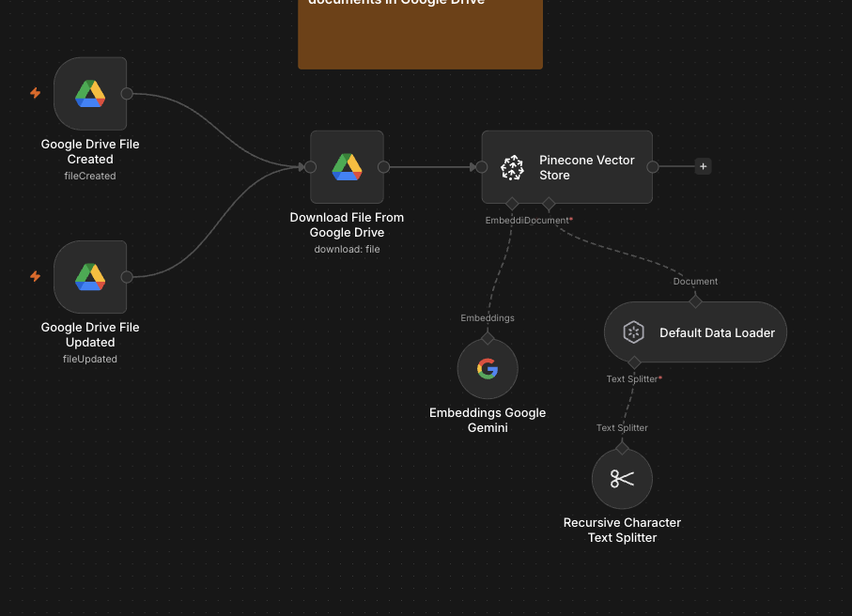Click the lightning trigger icon beside File Created

[x=36, y=93]
